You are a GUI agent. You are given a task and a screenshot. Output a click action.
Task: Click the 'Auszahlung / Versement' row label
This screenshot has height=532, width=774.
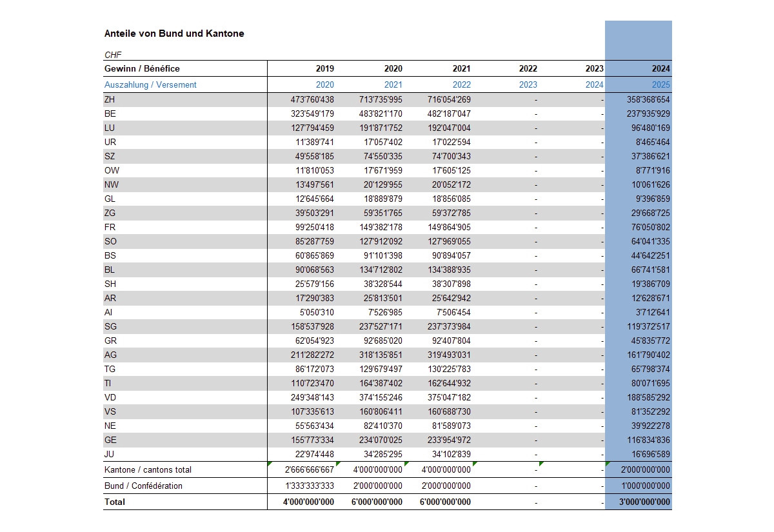[150, 84]
